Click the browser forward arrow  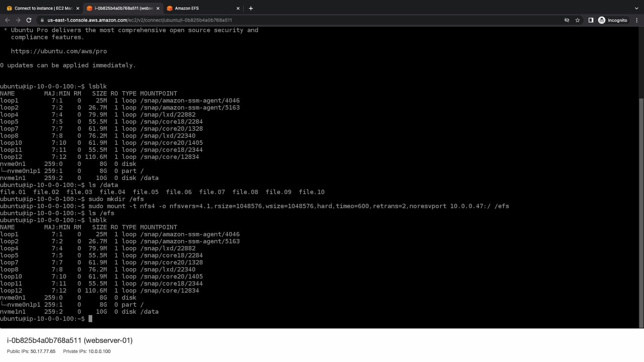click(x=18, y=20)
